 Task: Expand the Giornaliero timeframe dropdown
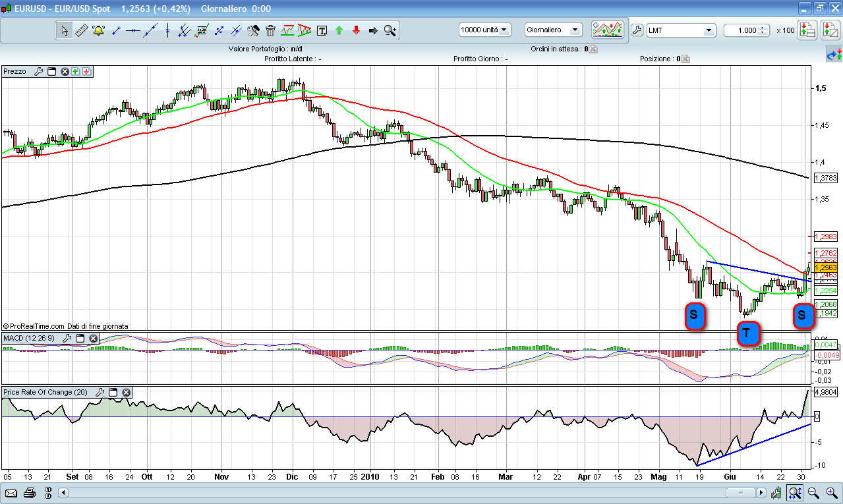point(554,30)
